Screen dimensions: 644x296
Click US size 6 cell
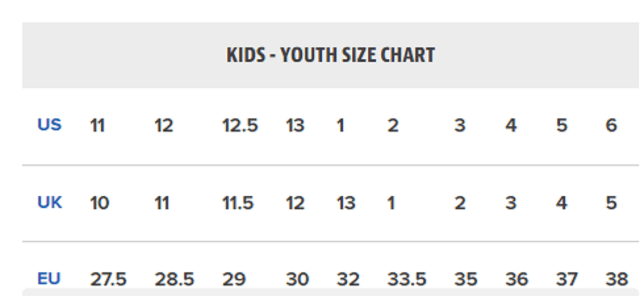coord(611,126)
